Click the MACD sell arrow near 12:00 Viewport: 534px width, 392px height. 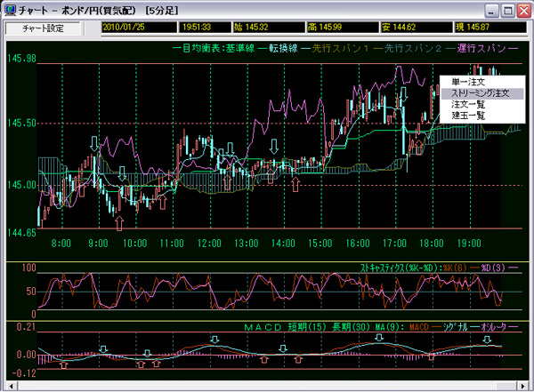214,340
